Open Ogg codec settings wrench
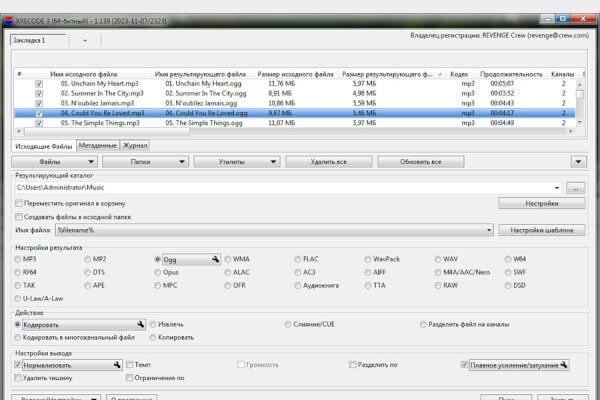600x400 pixels. click(x=216, y=259)
